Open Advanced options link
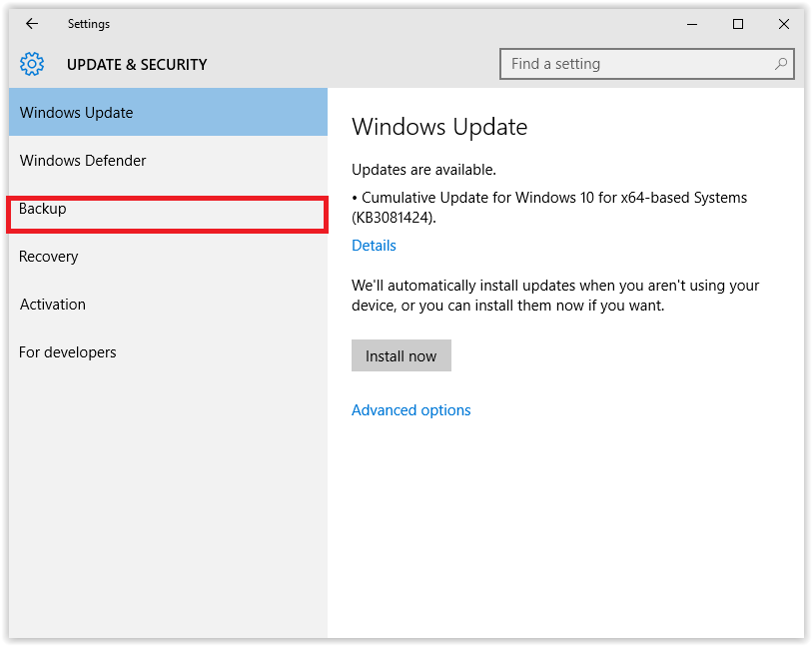This screenshot has height=646, width=812. (411, 410)
